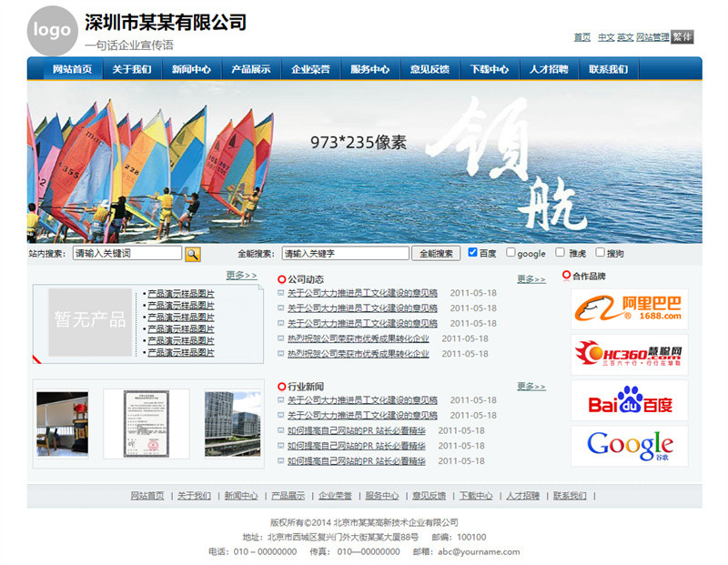Screen dimensions: 728x565
Task: Switch language via the 英文 link
Action: point(625,37)
